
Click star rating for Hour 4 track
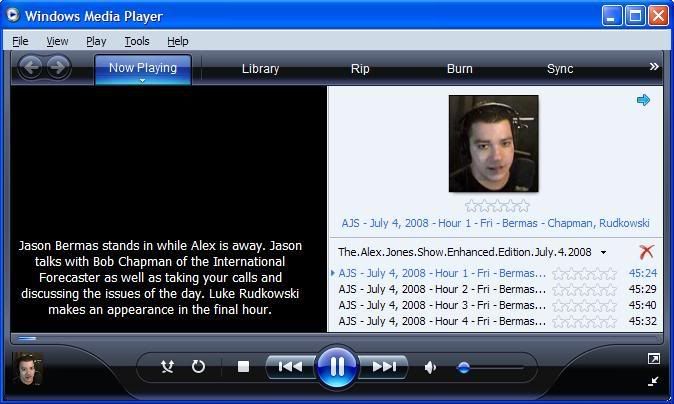tap(585, 321)
